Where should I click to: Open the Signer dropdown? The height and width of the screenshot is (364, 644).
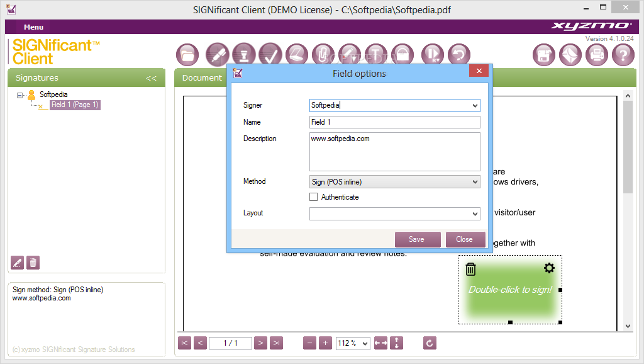click(x=475, y=105)
